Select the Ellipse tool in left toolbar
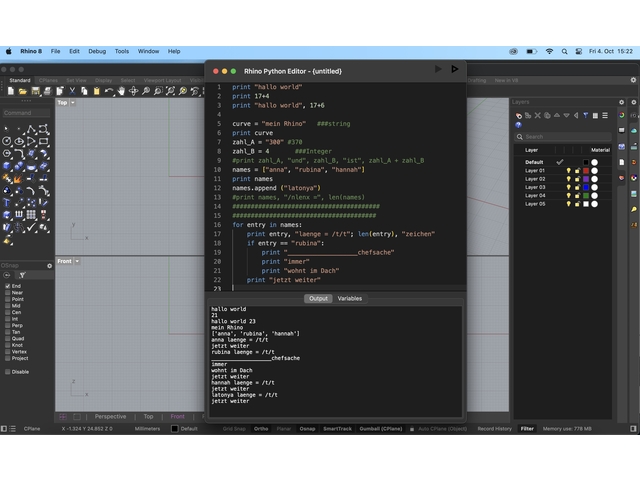Screen dimensions: 640x480 click(x=19, y=142)
